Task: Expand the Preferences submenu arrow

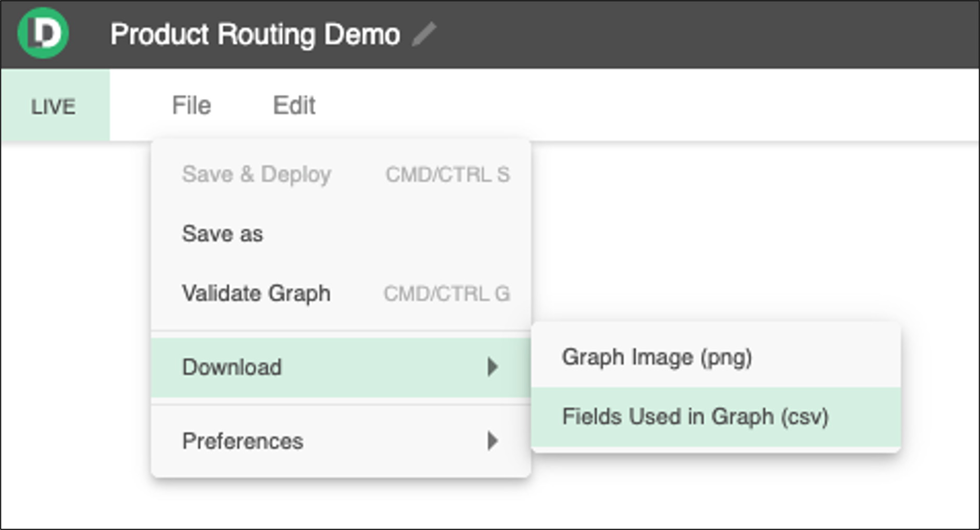Action: [493, 441]
